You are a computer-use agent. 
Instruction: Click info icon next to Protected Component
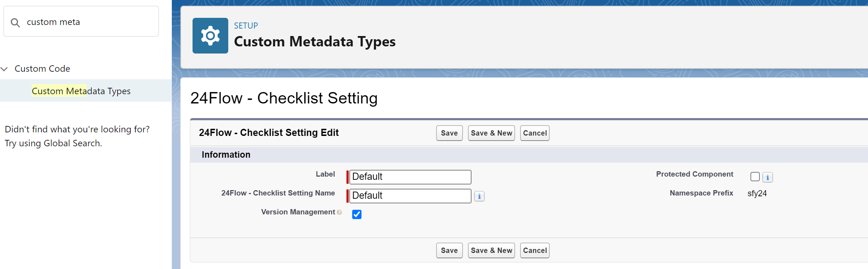click(x=767, y=177)
